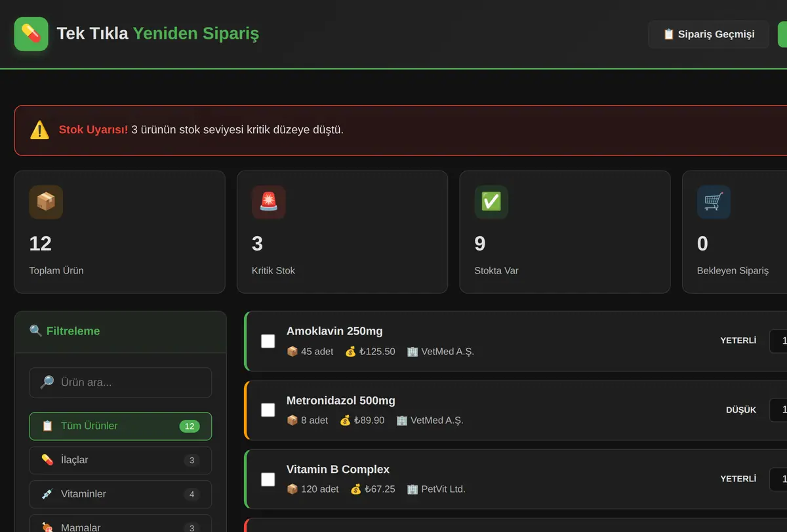787x532 pixels.
Task: Click the search icon inside the Ürün ara field
Action: click(x=47, y=382)
